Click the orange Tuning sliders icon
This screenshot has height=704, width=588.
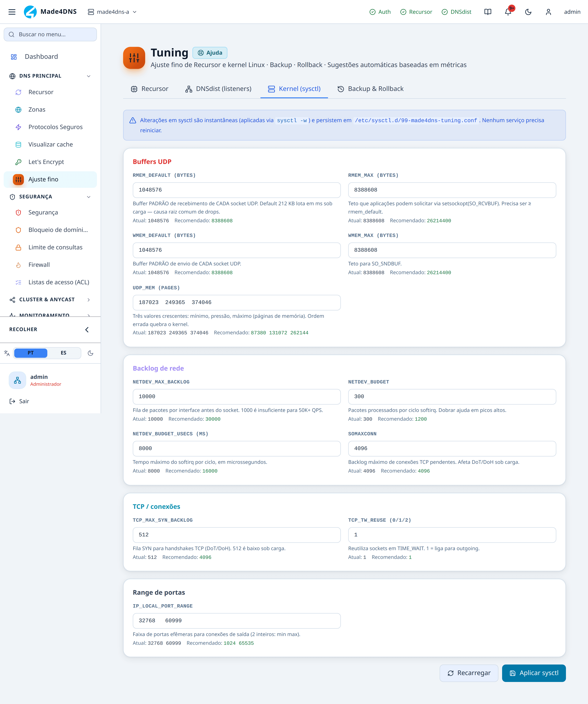pos(134,58)
